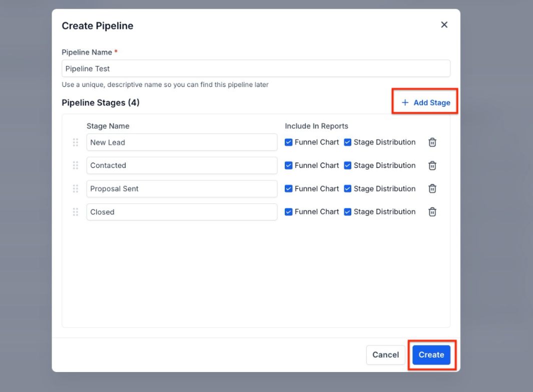The image size is (533, 392).
Task: Delete the Closed stage with trash icon
Action: pos(432,212)
